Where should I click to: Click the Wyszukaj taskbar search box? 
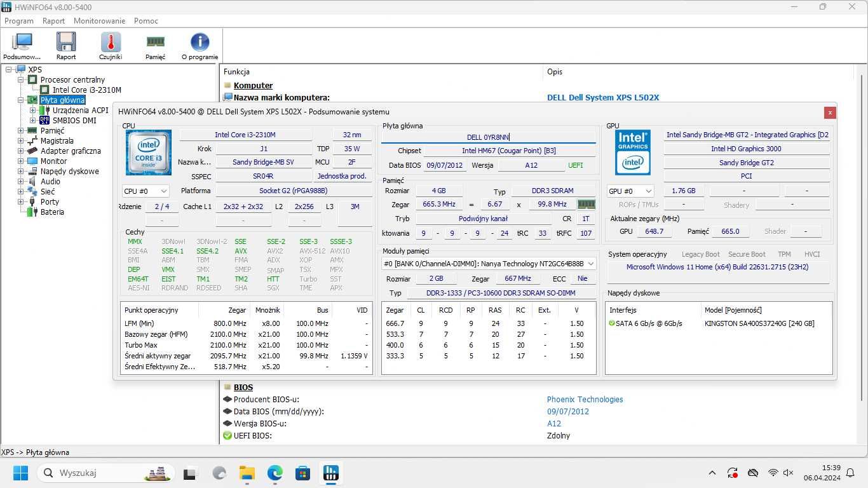point(107,473)
